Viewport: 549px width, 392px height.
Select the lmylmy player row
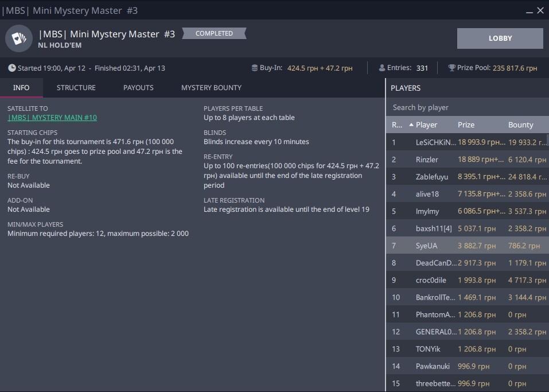pos(468,211)
